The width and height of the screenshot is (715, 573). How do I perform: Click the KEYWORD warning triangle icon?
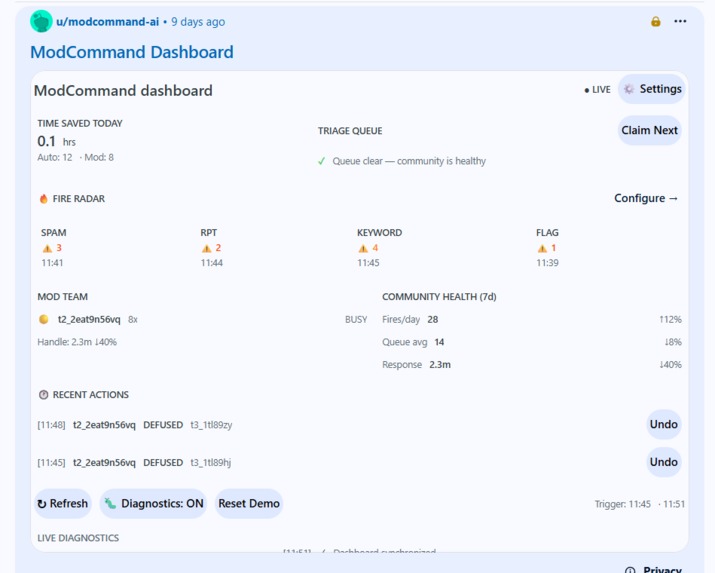click(363, 248)
